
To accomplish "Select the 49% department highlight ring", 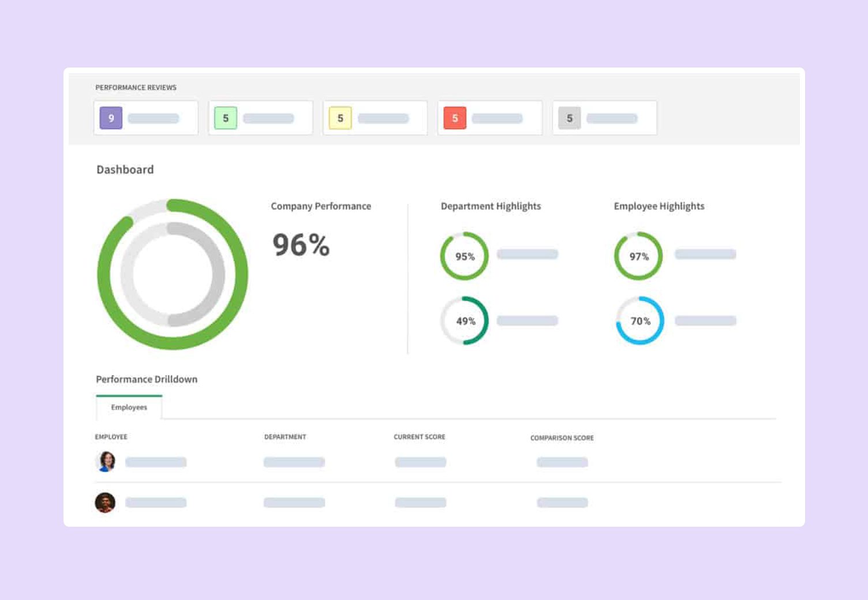I will [x=465, y=321].
